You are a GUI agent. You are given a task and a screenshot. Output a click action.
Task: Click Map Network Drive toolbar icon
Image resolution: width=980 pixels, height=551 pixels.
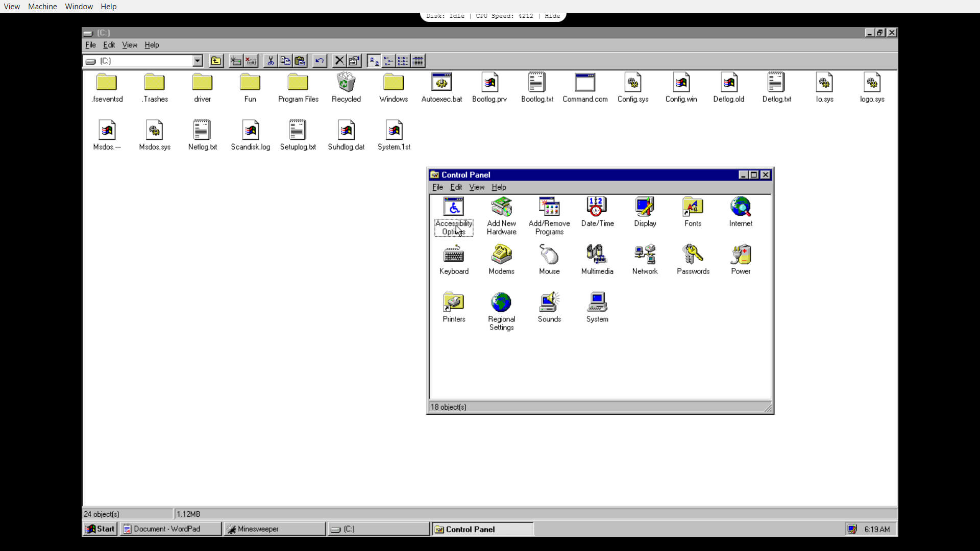click(x=236, y=61)
